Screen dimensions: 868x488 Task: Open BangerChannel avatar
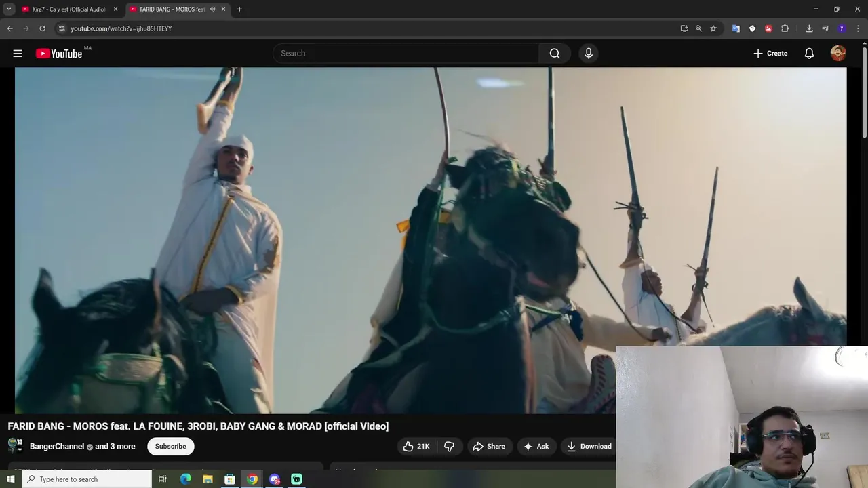(15, 446)
